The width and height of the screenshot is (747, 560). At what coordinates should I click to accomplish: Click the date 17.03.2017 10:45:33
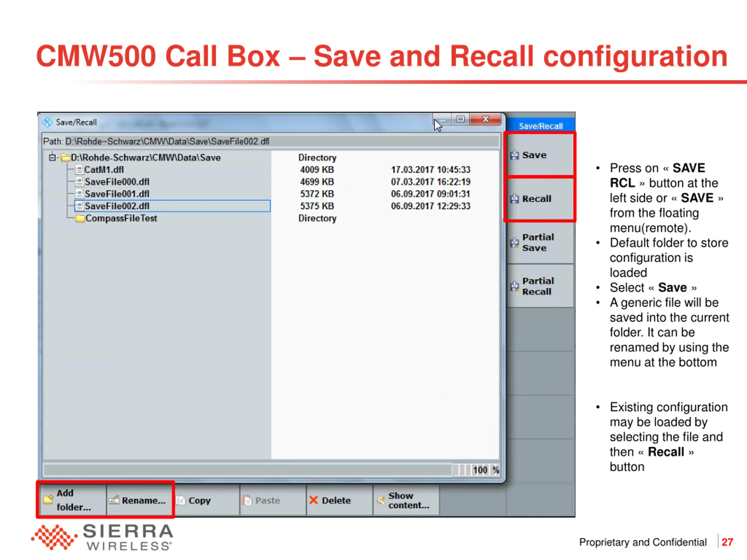point(431,170)
